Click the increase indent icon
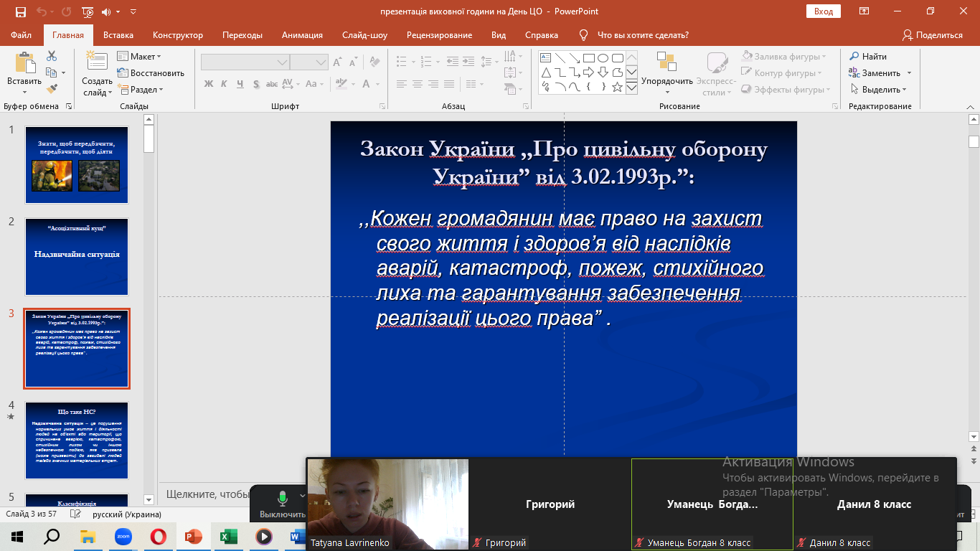Screen dimensions: 980x551 (x=467, y=62)
